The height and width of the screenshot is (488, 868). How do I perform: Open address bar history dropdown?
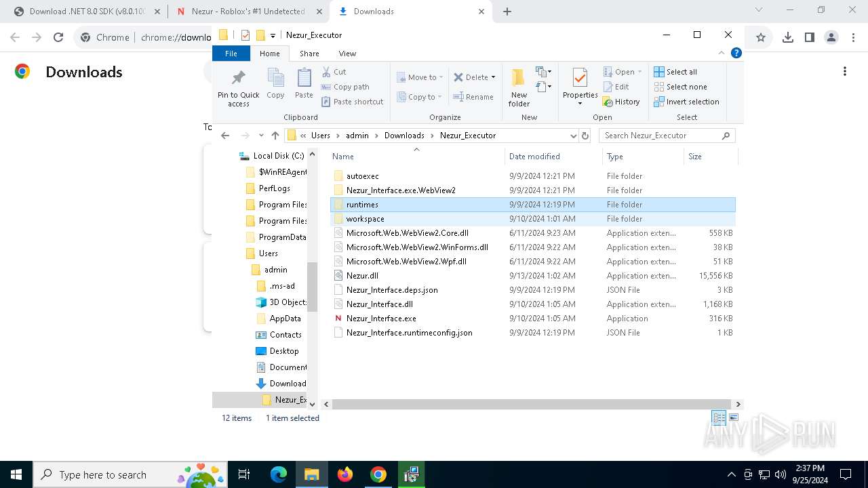(573, 136)
